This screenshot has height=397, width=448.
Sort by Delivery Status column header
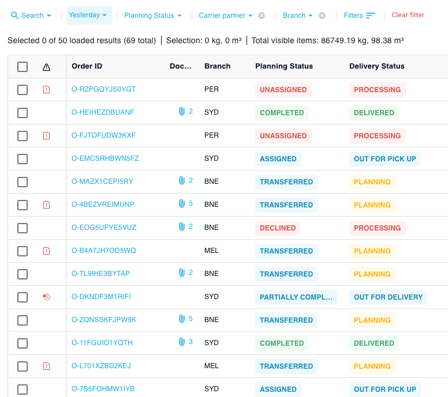(x=377, y=66)
